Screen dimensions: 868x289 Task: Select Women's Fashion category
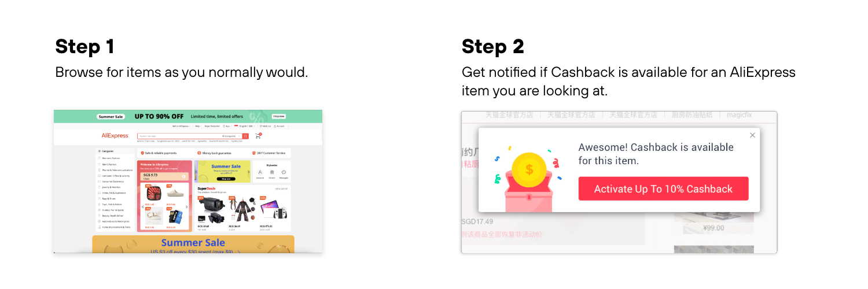(111, 158)
